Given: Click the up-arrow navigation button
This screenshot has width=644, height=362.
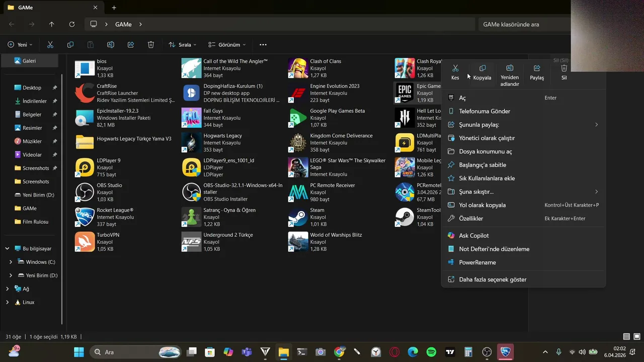Looking at the screenshot, I should tap(51, 24).
